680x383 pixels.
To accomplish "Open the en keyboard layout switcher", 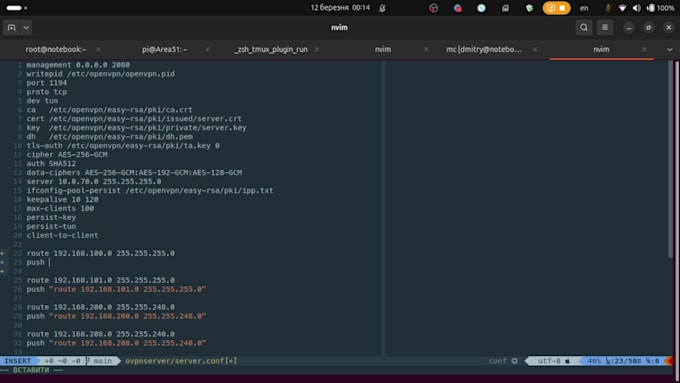I will (584, 8).
